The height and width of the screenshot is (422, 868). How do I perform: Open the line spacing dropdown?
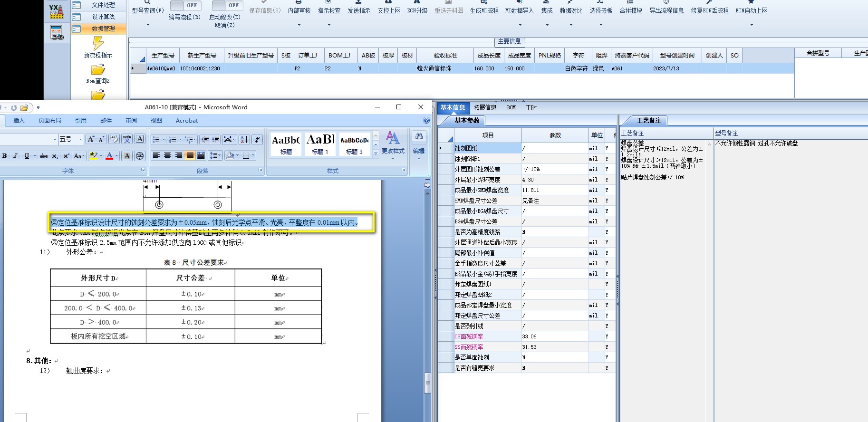(215, 155)
